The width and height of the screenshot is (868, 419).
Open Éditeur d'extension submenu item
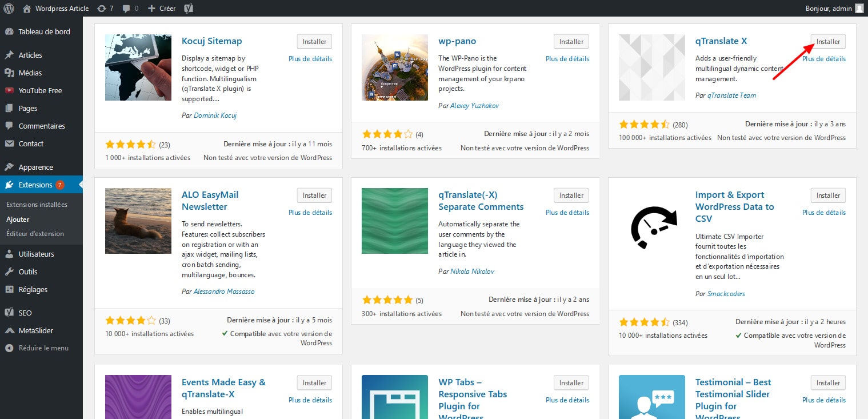[35, 233]
